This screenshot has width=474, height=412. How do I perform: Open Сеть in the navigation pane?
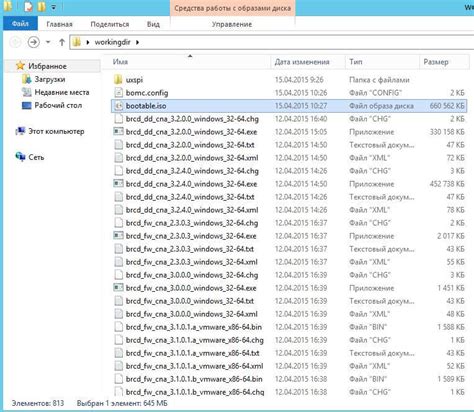coord(36,157)
